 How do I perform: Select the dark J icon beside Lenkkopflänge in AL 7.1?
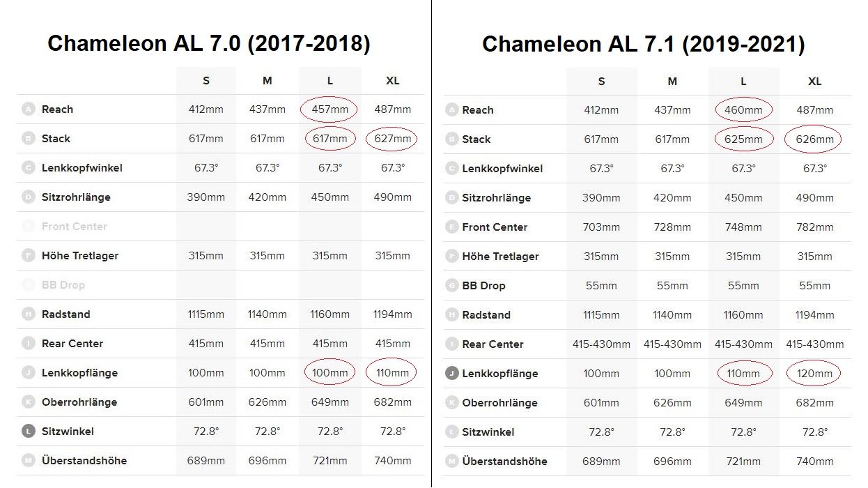451,374
